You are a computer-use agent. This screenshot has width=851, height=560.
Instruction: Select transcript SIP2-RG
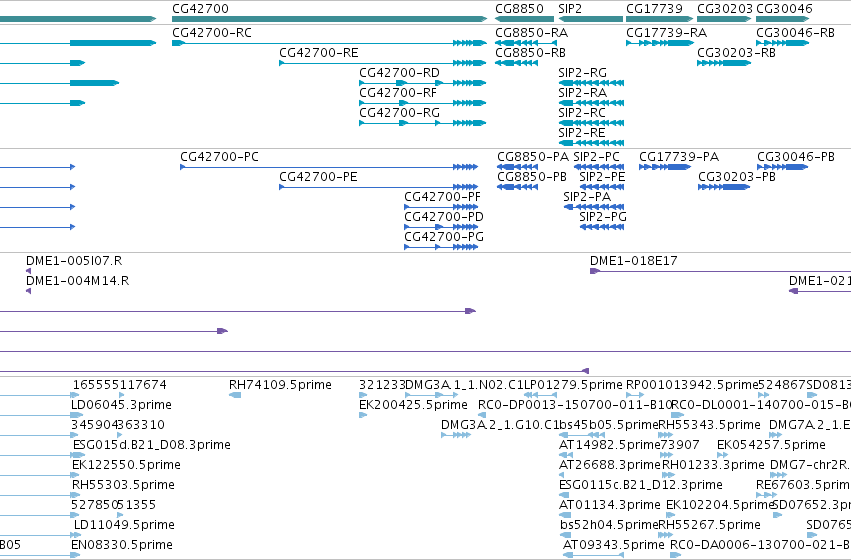(591, 83)
